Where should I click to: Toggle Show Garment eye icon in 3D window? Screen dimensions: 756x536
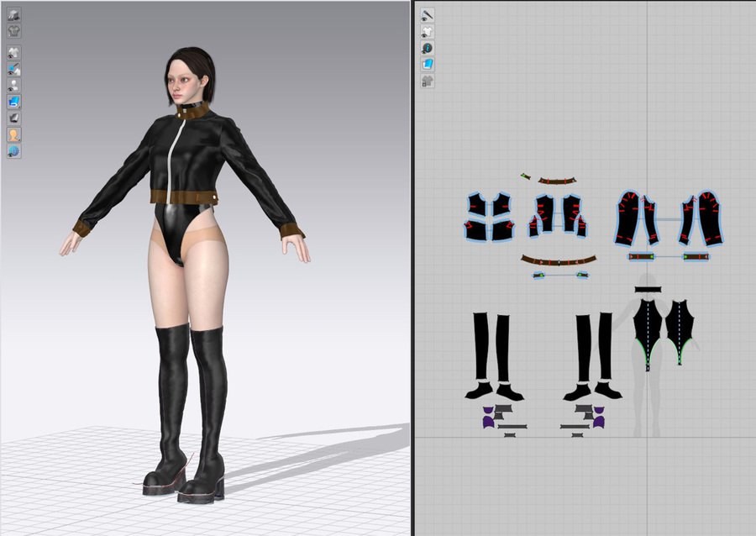[x=14, y=53]
